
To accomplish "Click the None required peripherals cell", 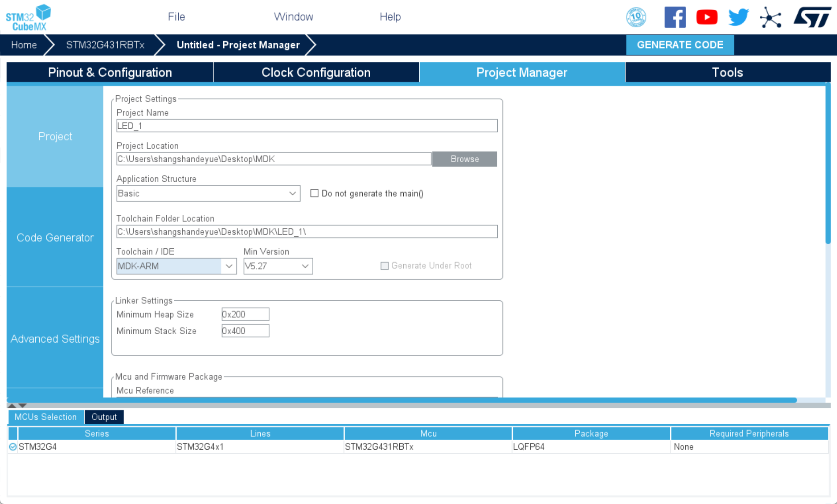I will click(749, 447).
